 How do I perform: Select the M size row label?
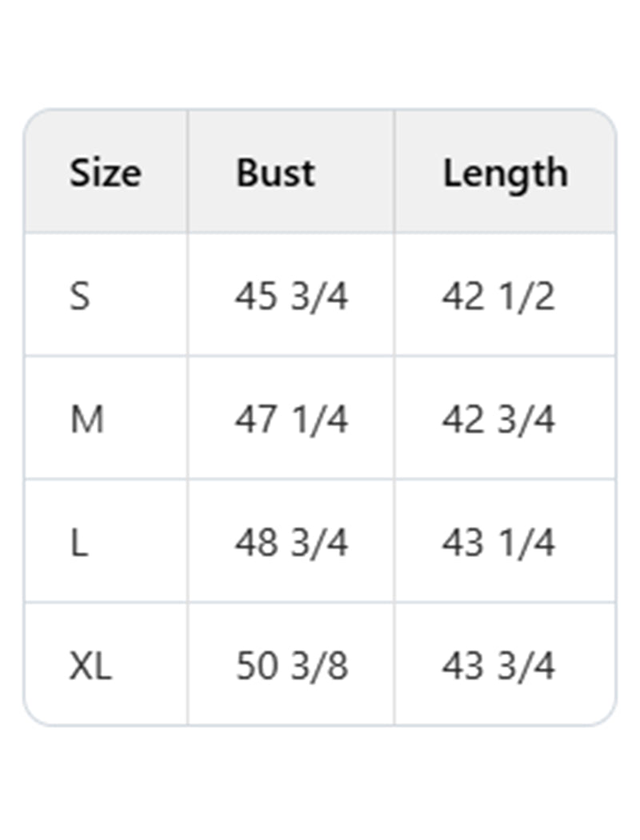tap(86, 420)
